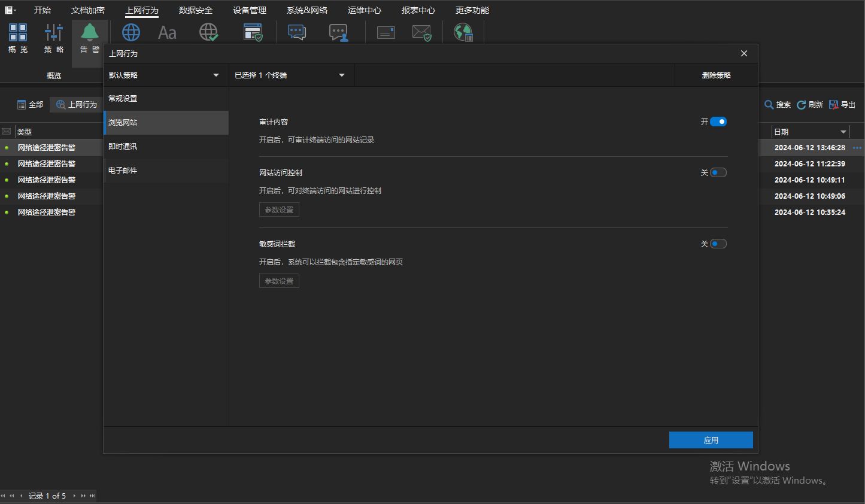This screenshot has height=504, width=865.
Task: Go to next record in pager
Action: click(74, 496)
